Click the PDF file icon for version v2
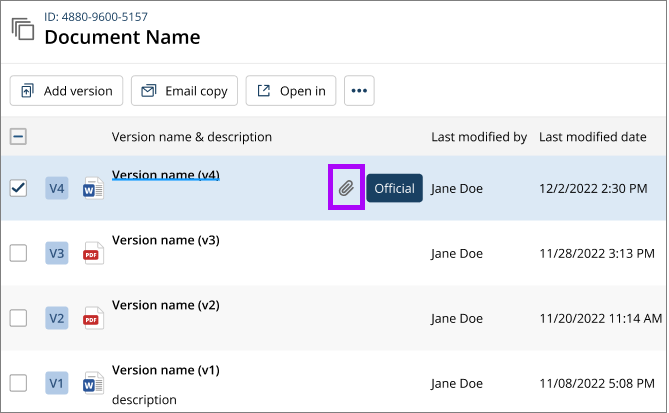 (x=93, y=318)
